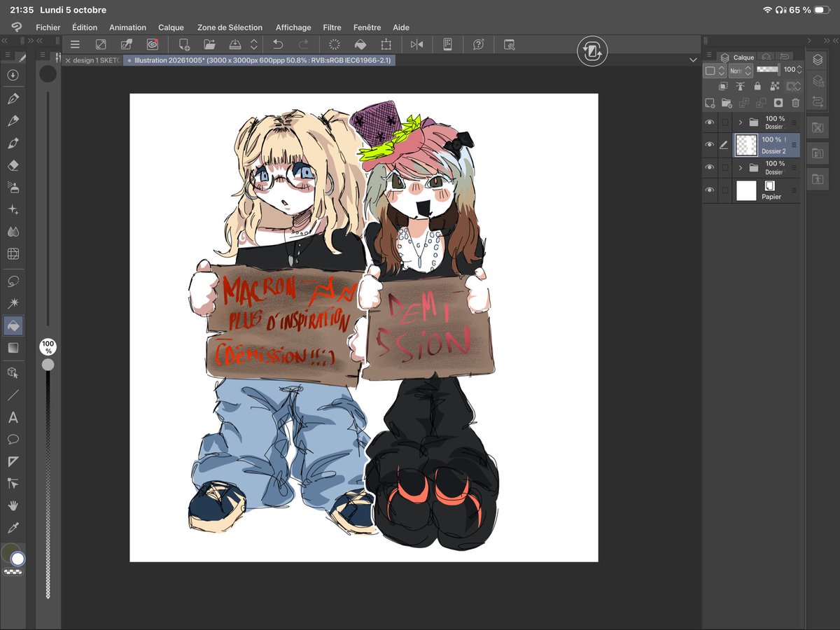This screenshot has height=630, width=840.
Task: Toggle Set as reference layer lighthouse icon
Action: click(x=740, y=86)
